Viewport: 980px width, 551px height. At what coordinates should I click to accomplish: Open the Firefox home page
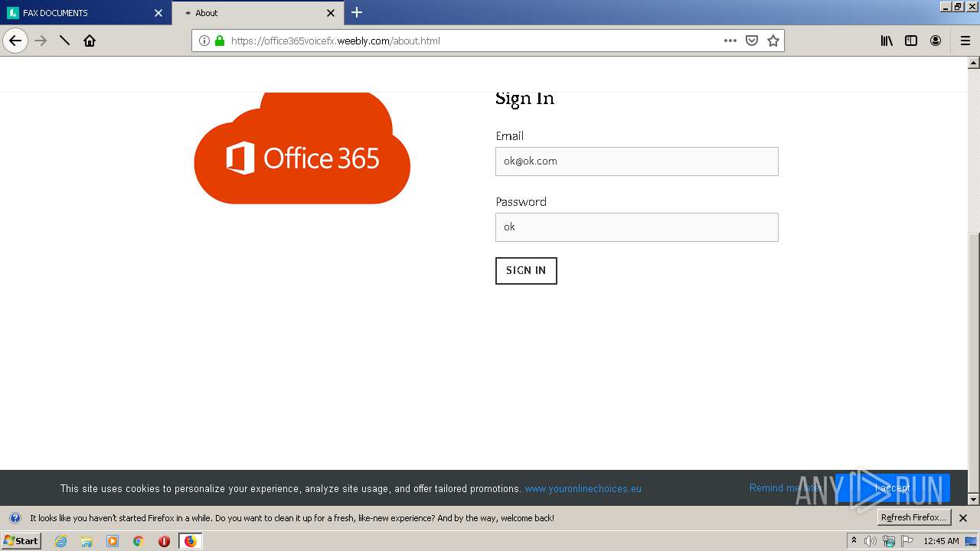(90, 41)
